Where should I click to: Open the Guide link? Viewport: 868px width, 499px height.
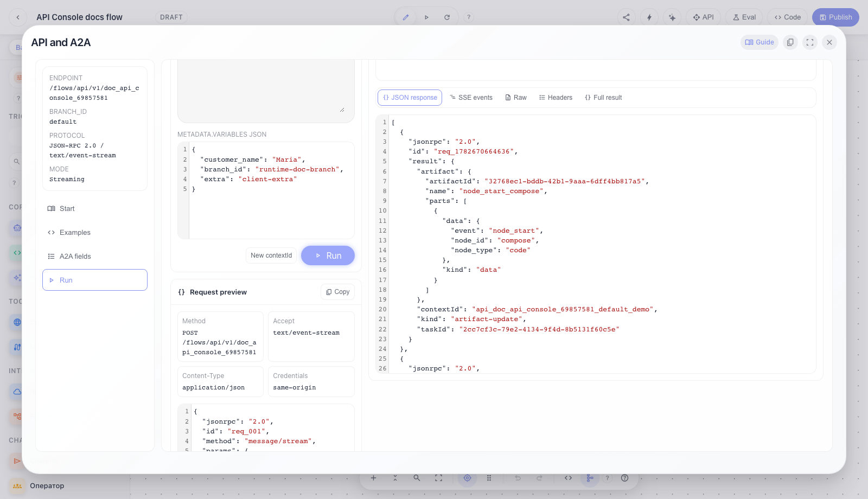coord(759,42)
